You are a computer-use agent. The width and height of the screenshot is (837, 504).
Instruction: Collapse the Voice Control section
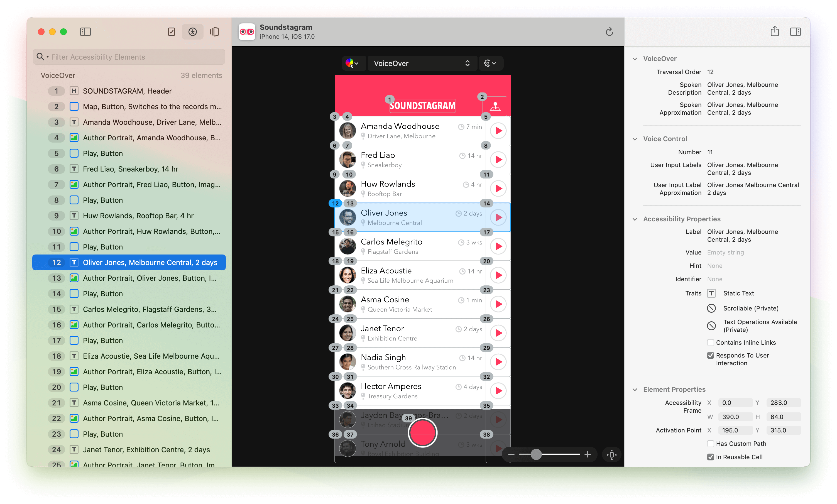(635, 139)
